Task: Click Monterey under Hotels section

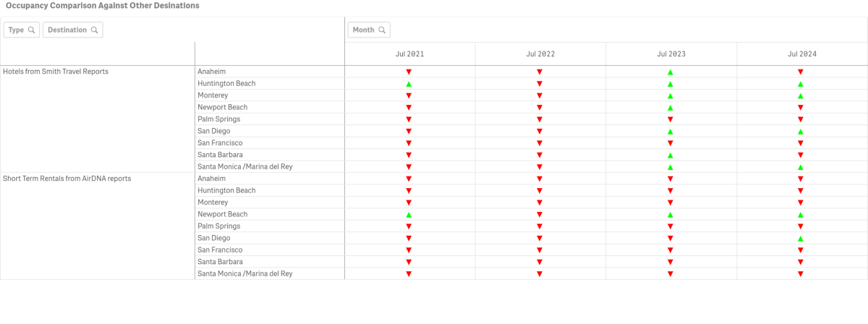Action: pyautogui.click(x=213, y=95)
